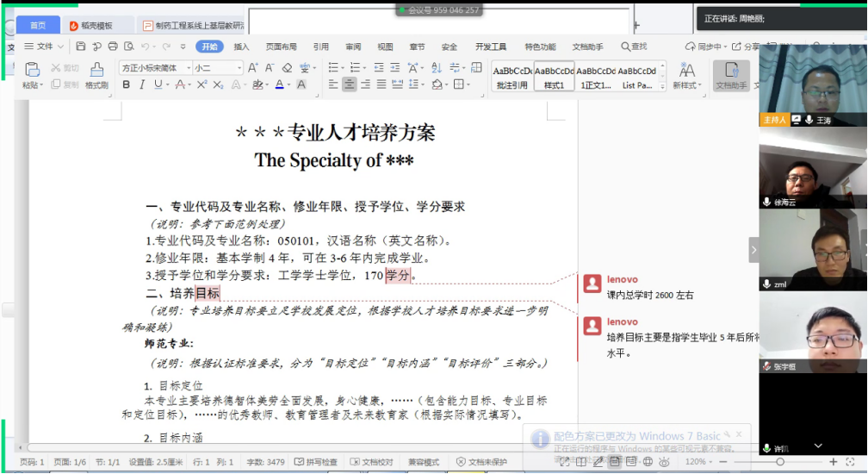
Task: Open the 页面布局 ribbon tab
Action: click(281, 47)
